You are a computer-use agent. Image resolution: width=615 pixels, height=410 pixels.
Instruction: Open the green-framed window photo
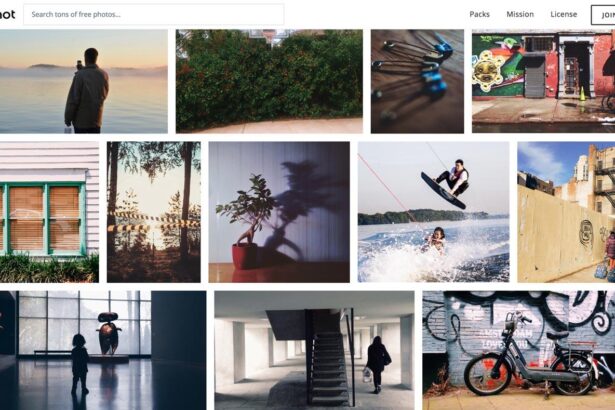tap(49, 212)
